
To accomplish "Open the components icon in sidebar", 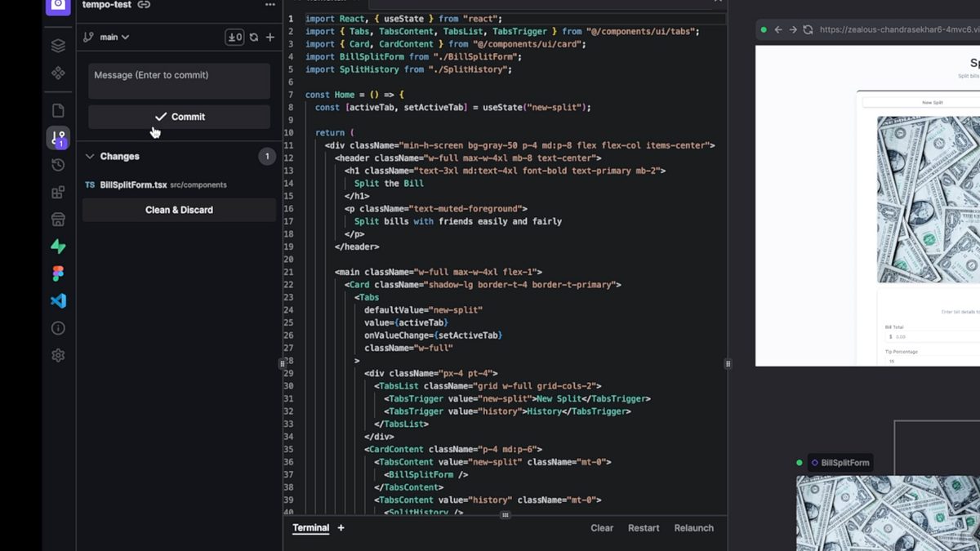I will [x=58, y=73].
